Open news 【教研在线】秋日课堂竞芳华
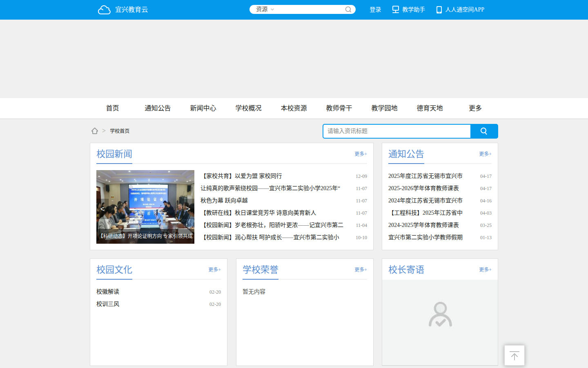This screenshot has height=368, width=588. [258, 213]
